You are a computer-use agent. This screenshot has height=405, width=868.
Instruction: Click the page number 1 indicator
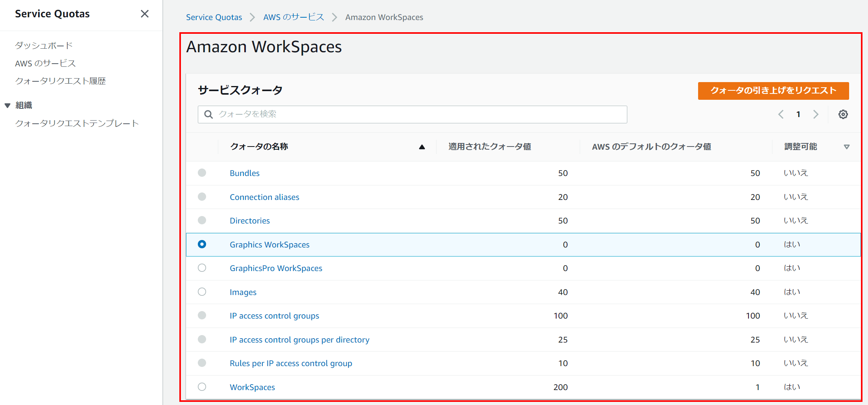[798, 114]
